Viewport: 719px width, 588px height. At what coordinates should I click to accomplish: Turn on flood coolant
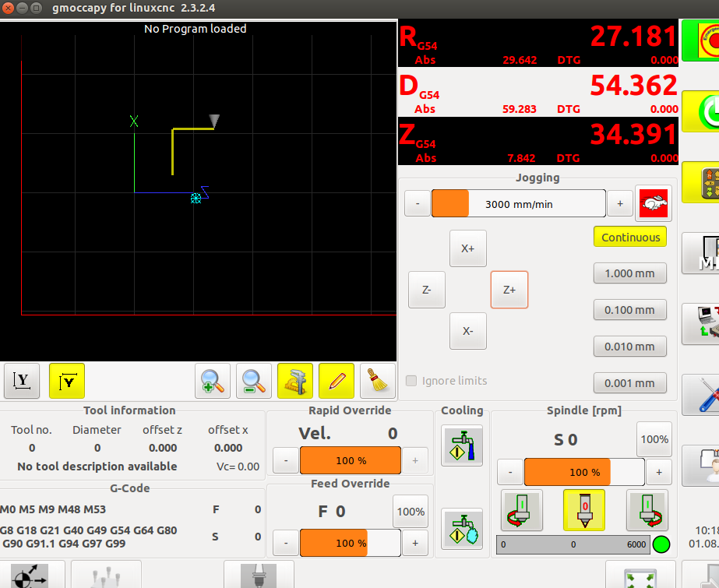(462, 445)
